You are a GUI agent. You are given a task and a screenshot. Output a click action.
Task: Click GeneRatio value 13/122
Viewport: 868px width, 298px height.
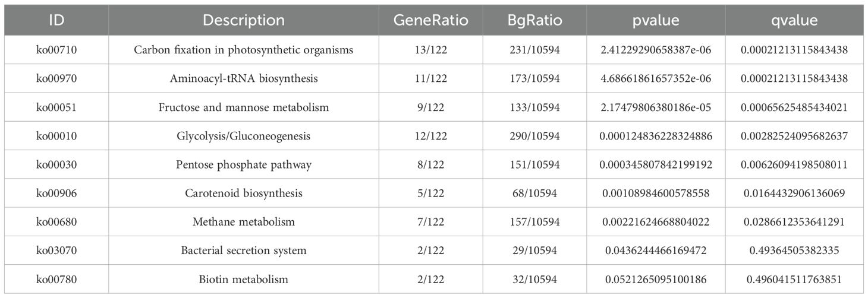(x=431, y=50)
